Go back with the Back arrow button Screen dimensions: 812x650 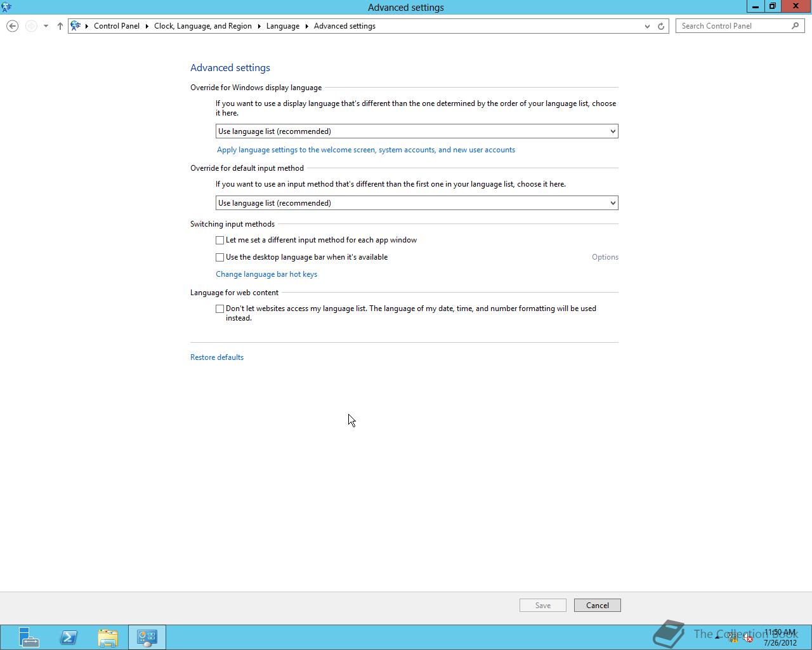point(12,26)
